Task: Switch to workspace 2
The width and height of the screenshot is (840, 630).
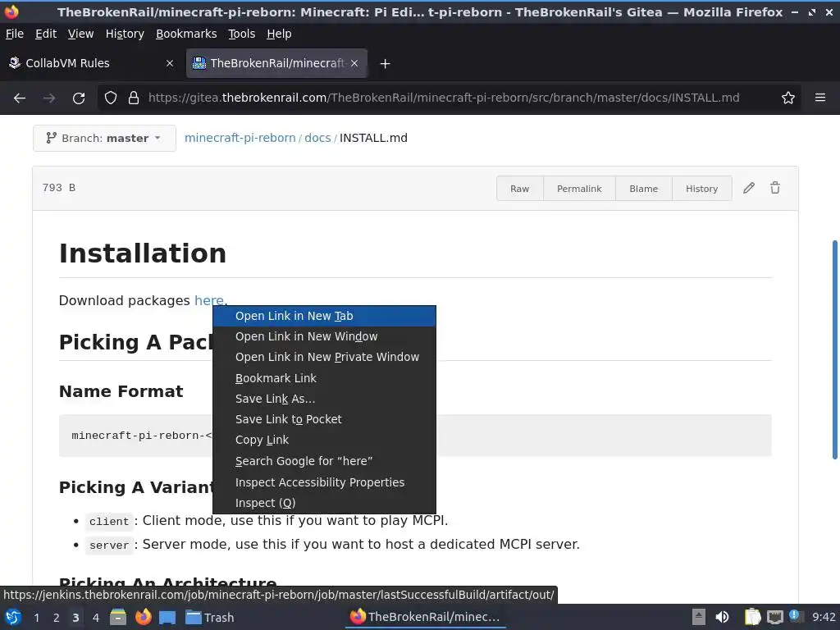Action: [57, 618]
